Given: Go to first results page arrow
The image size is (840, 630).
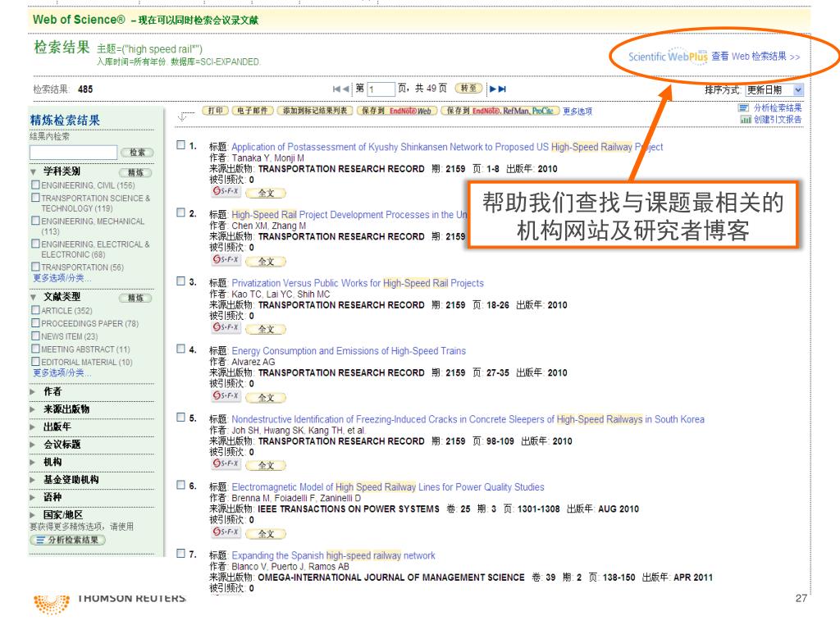Looking at the screenshot, I should coord(336,89).
